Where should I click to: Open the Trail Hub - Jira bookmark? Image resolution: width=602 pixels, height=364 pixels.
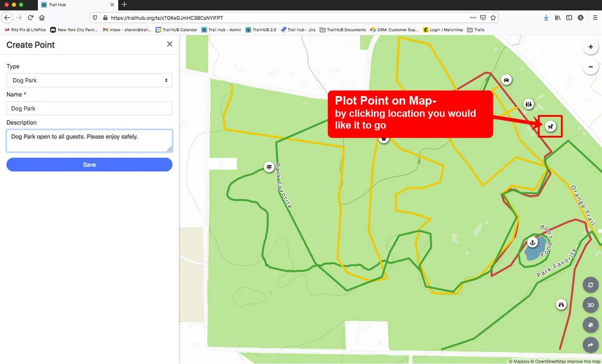[298, 30]
